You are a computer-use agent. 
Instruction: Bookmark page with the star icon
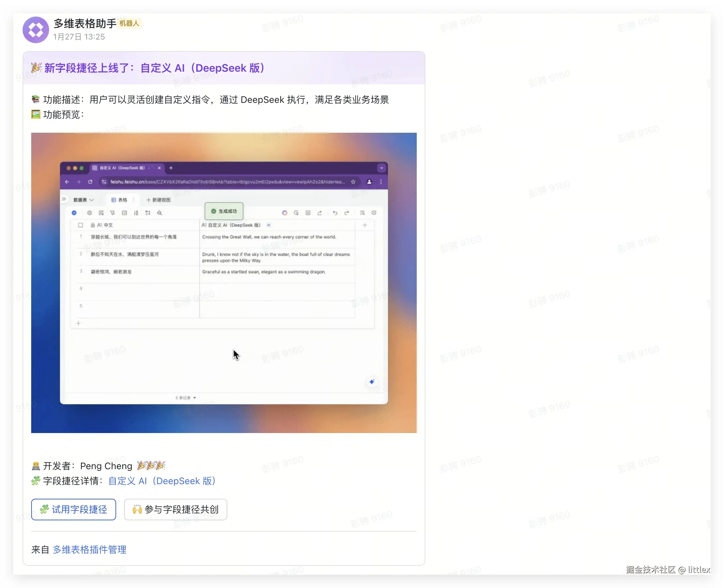(x=353, y=182)
